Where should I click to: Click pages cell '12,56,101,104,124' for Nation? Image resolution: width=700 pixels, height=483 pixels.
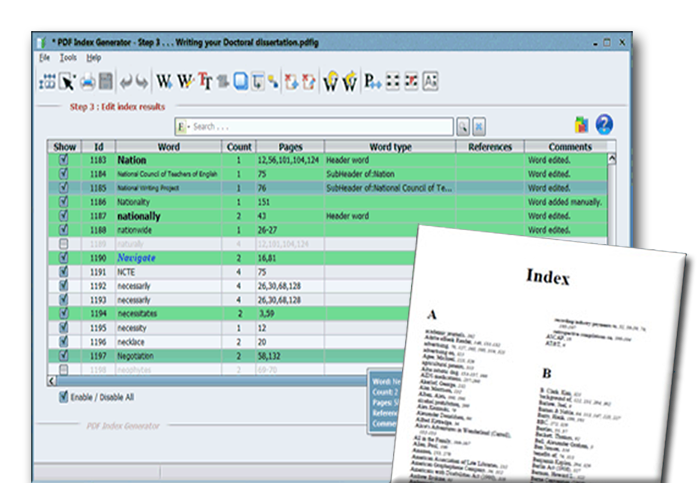288,160
